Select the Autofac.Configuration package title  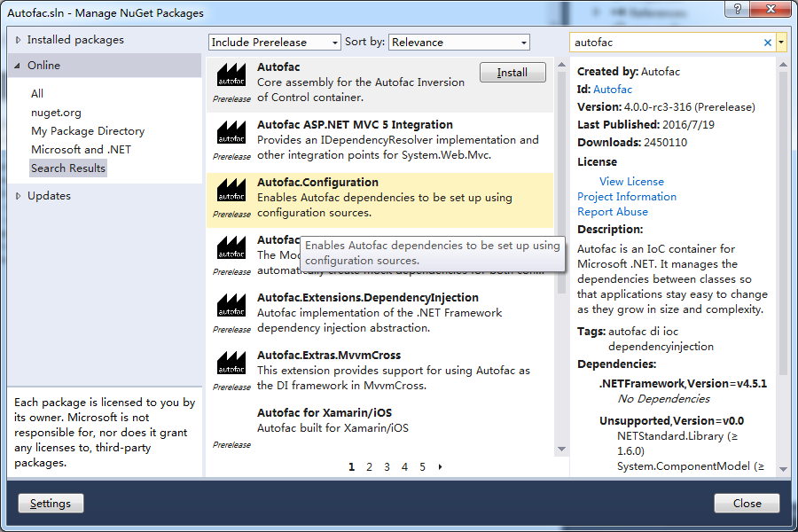(317, 183)
